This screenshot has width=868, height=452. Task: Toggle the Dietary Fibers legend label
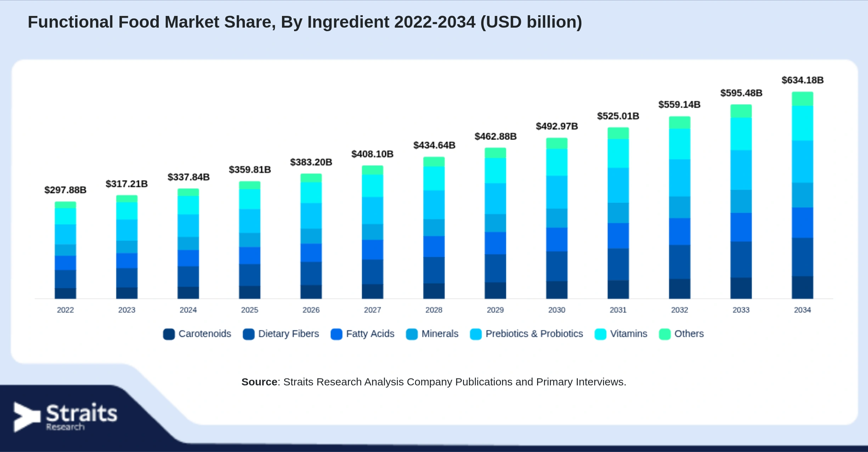[x=289, y=334]
